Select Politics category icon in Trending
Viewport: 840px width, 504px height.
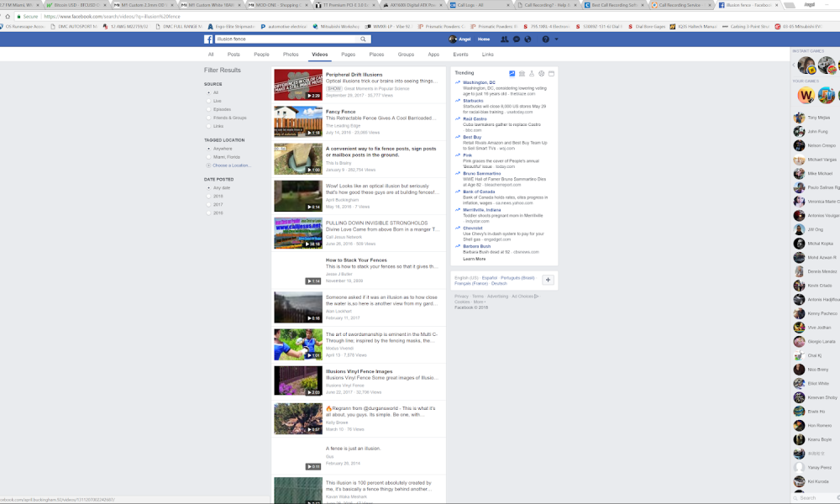[x=522, y=74]
